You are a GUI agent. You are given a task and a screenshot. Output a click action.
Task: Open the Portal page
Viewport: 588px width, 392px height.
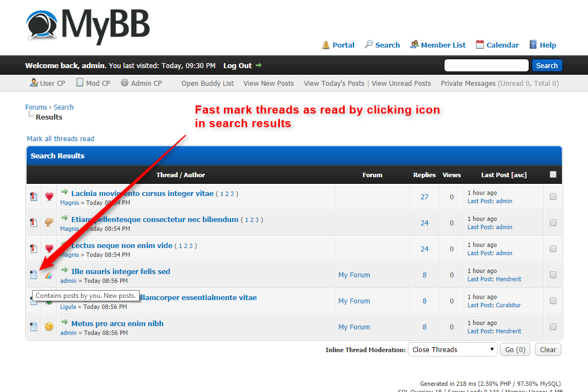[338, 45]
